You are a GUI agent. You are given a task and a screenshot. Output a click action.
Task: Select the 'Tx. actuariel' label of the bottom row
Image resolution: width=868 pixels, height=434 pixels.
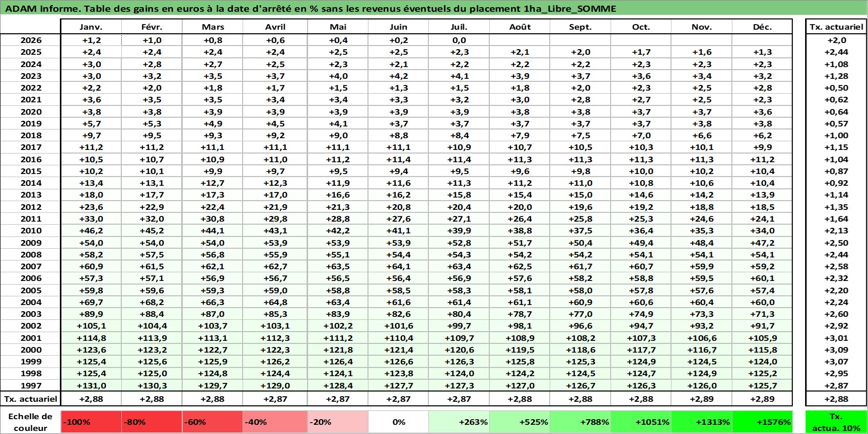[31, 399]
